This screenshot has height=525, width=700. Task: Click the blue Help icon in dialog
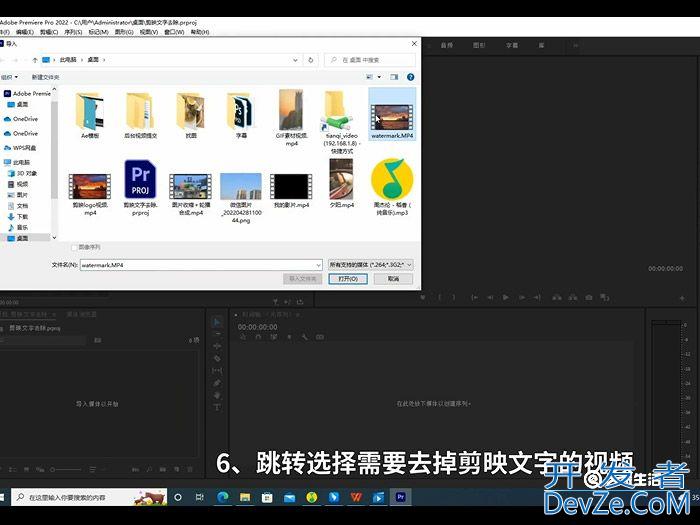point(410,77)
